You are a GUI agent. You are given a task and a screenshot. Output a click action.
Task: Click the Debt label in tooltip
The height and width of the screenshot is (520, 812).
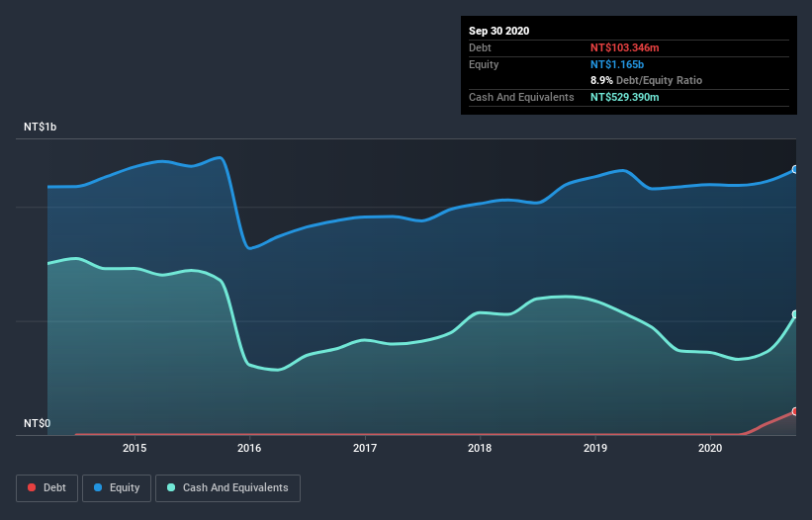coord(480,47)
